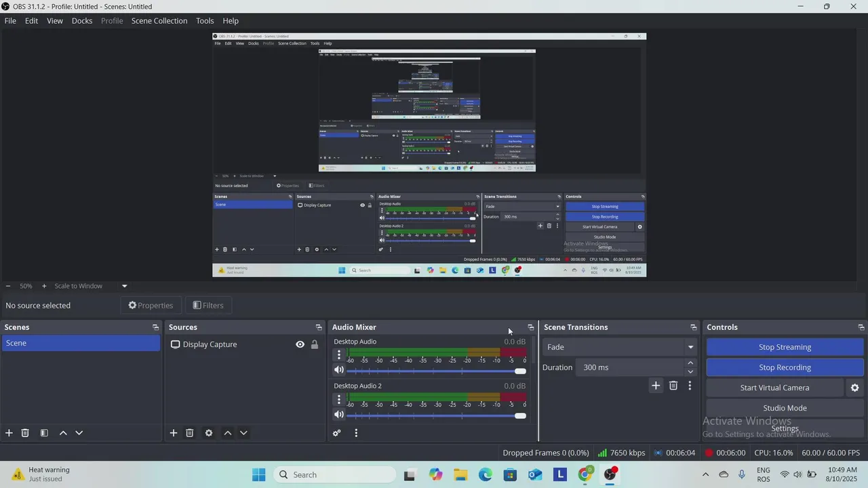Add a scene transition with plus icon
Image resolution: width=868 pixels, height=488 pixels.
click(656, 386)
